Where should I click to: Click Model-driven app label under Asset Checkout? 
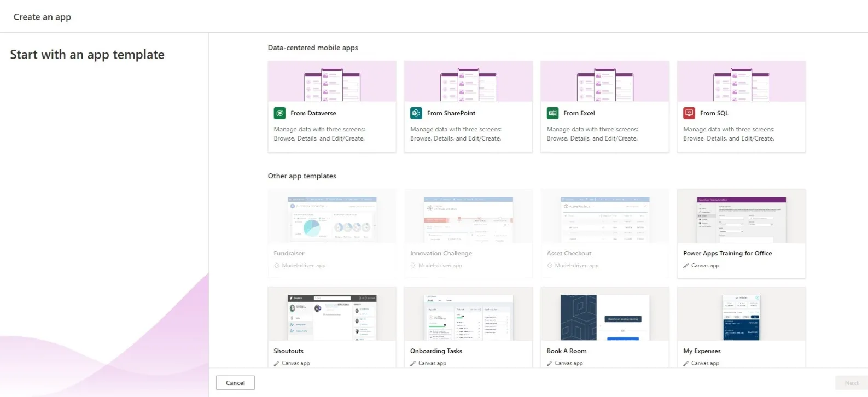click(576, 266)
